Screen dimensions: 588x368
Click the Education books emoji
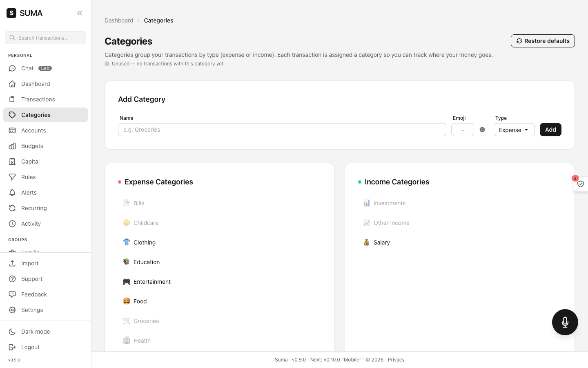pos(127,262)
